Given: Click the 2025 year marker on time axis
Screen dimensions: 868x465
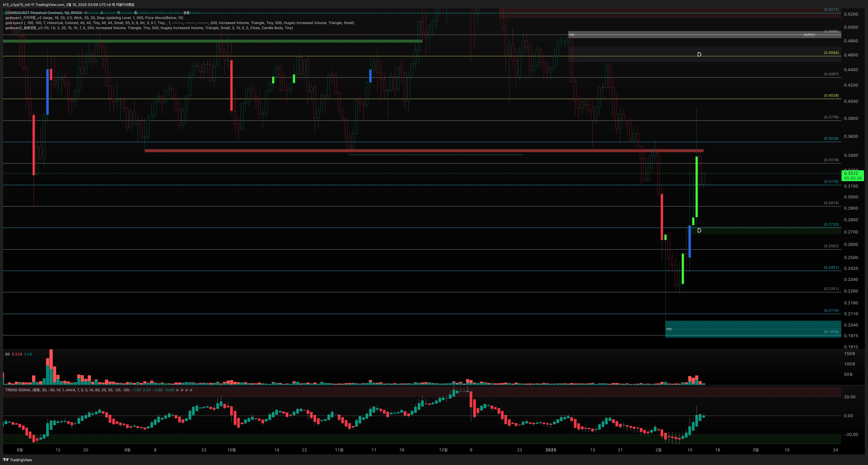Looking at the screenshot, I should (x=551, y=450).
